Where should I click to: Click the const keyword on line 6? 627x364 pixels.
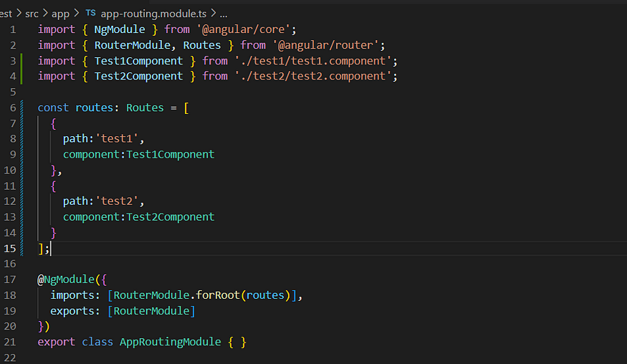[x=53, y=108]
